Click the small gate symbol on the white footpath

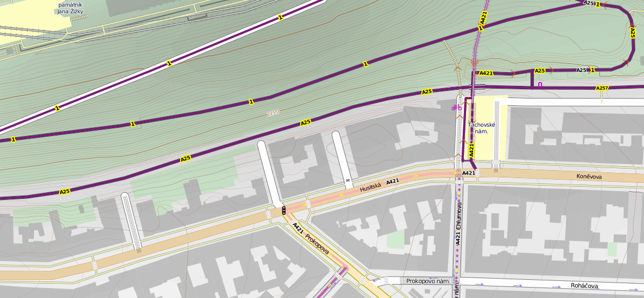348,180
